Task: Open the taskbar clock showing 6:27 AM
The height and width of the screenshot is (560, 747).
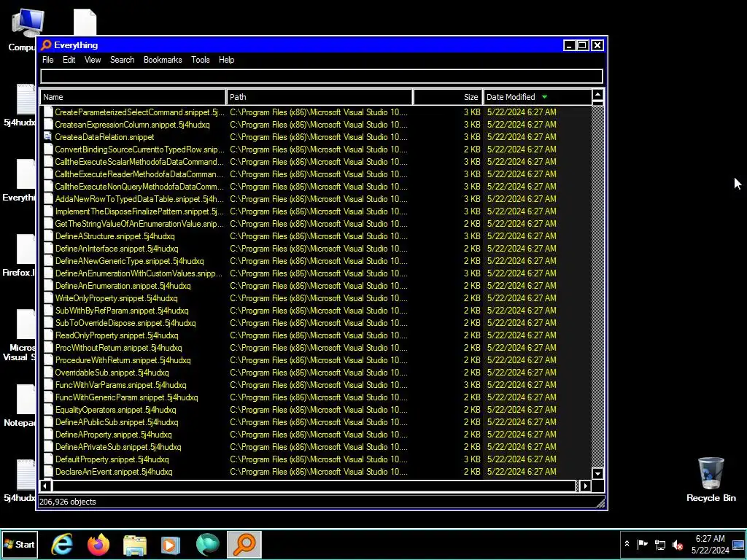Action: tap(710, 544)
